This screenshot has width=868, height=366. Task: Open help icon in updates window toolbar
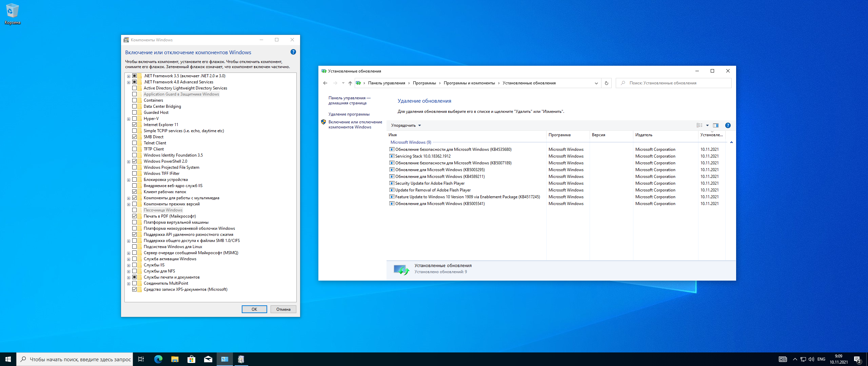point(728,125)
